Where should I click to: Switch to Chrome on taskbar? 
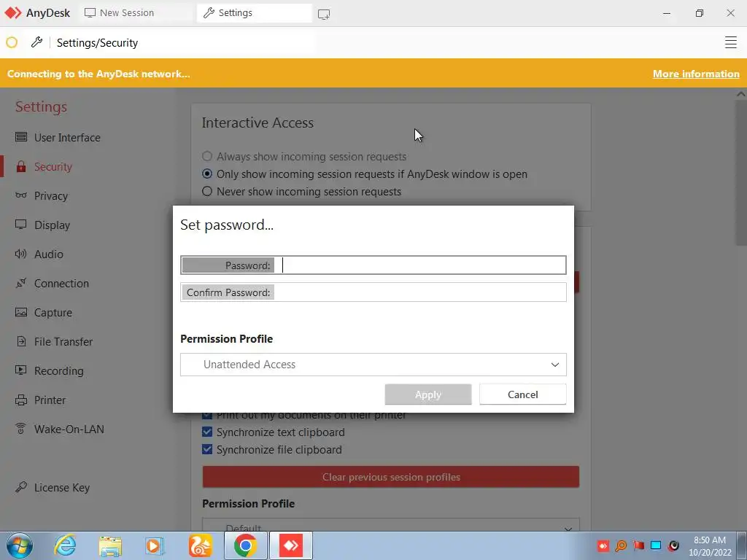(245, 545)
